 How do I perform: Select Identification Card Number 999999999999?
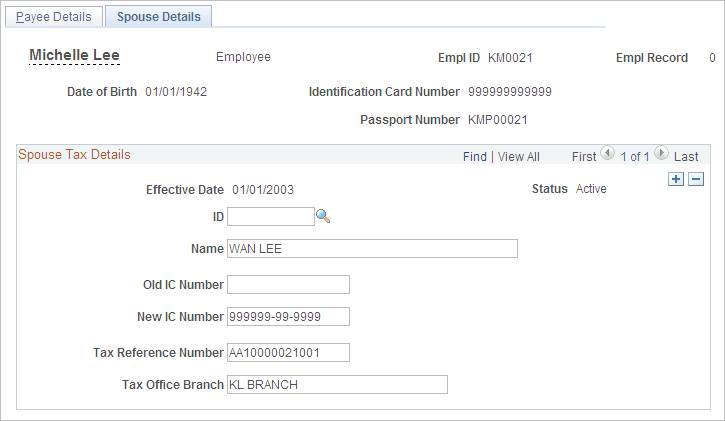(x=510, y=92)
